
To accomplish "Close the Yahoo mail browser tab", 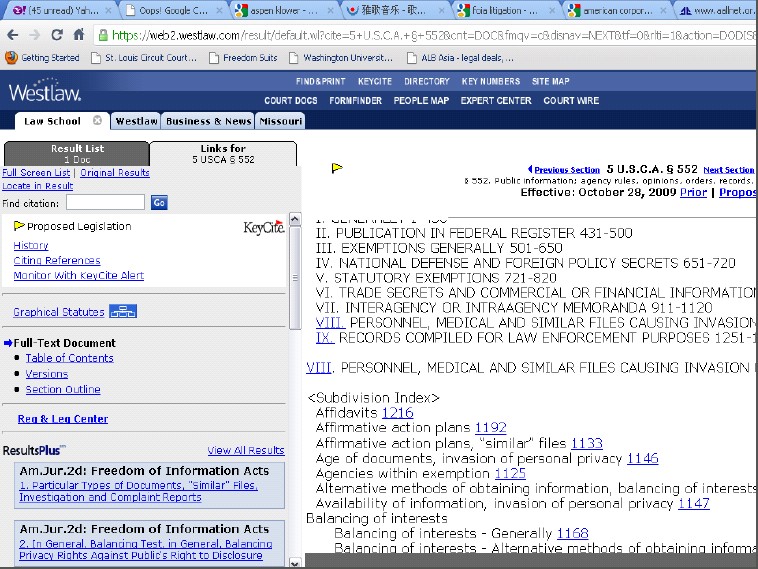I will point(108,10).
